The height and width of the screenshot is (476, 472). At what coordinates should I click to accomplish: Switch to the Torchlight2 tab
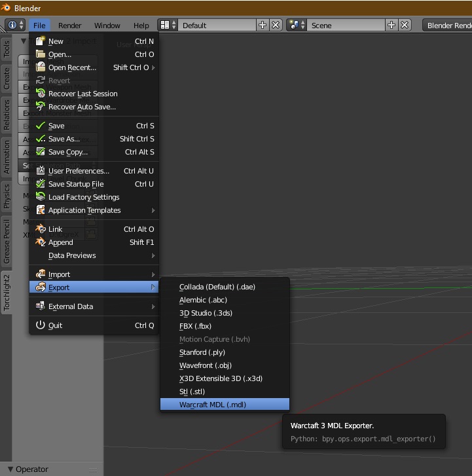[x=7, y=293]
